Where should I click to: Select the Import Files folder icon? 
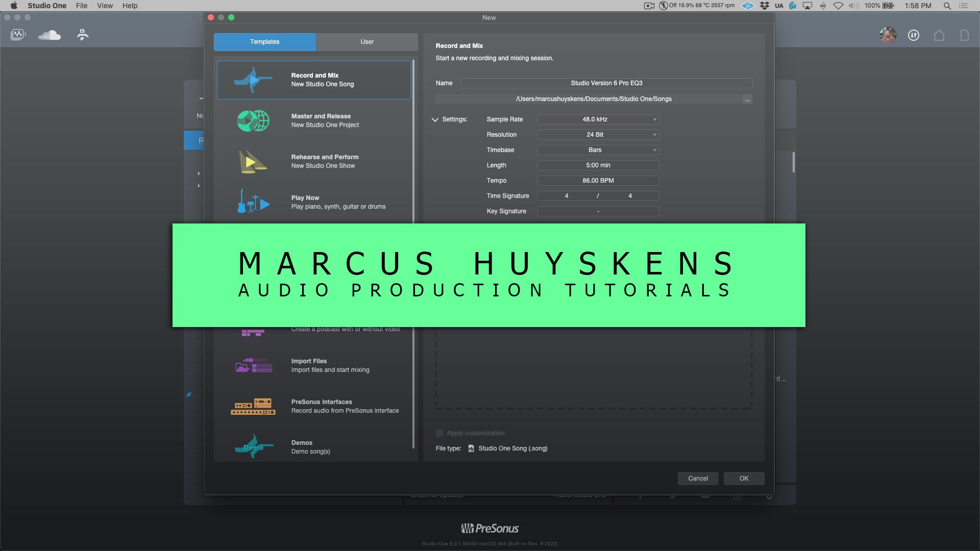point(254,365)
